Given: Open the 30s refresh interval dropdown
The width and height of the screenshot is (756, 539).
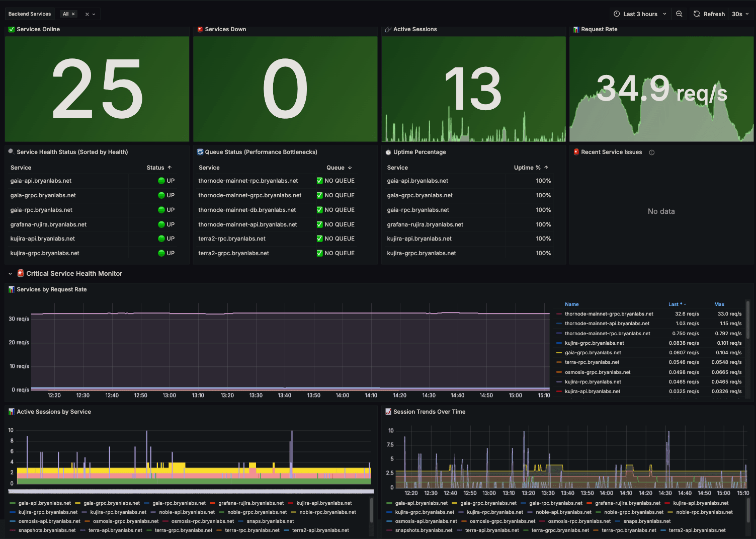Looking at the screenshot, I should coord(740,14).
